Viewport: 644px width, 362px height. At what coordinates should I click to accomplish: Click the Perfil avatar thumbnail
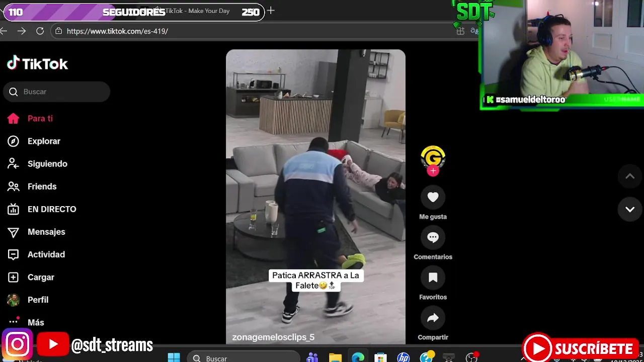point(13,300)
